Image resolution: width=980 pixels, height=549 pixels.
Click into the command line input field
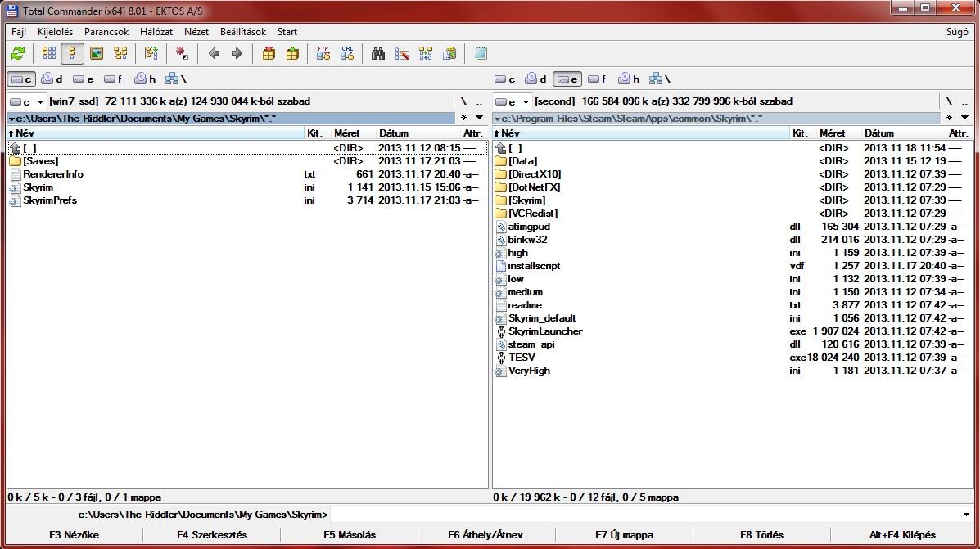645,515
